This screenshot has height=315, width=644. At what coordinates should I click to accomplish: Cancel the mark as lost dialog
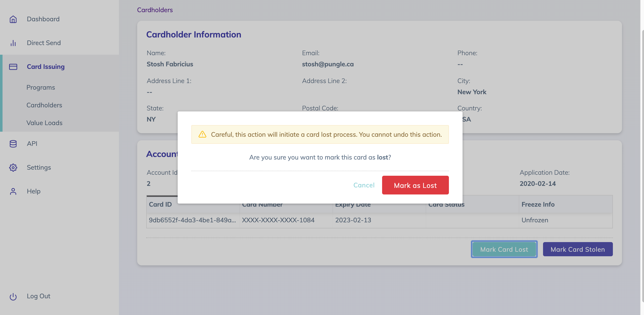pos(364,185)
